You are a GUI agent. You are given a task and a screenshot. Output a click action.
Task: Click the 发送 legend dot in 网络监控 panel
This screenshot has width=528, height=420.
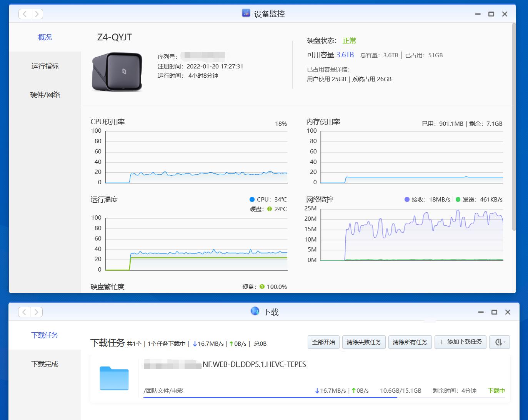[x=458, y=199]
